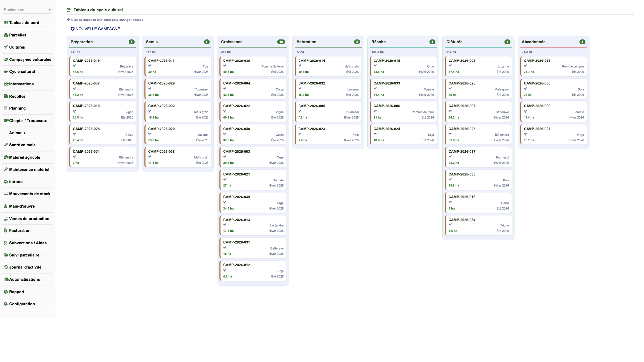Open campaign card CAMP-2026-011
The height and width of the screenshot is (362, 644).
coord(178,66)
